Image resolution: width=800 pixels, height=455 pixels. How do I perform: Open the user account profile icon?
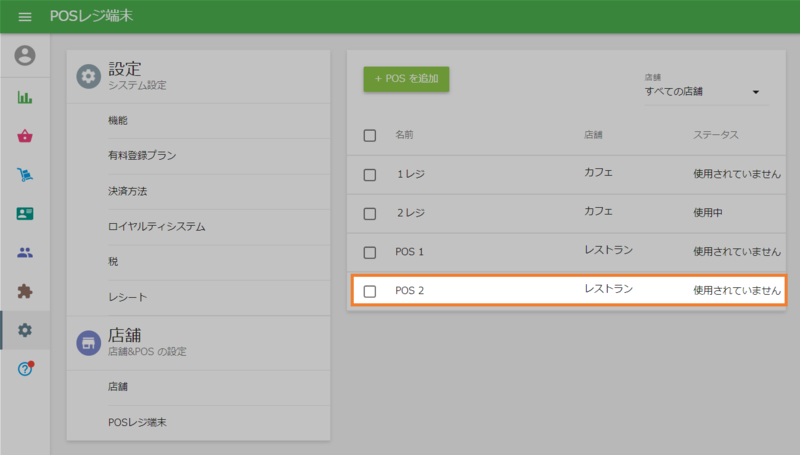[x=25, y=56]
